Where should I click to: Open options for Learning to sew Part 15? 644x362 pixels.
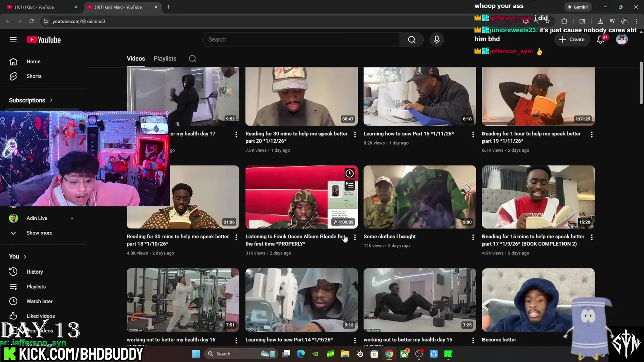(473, 135)
